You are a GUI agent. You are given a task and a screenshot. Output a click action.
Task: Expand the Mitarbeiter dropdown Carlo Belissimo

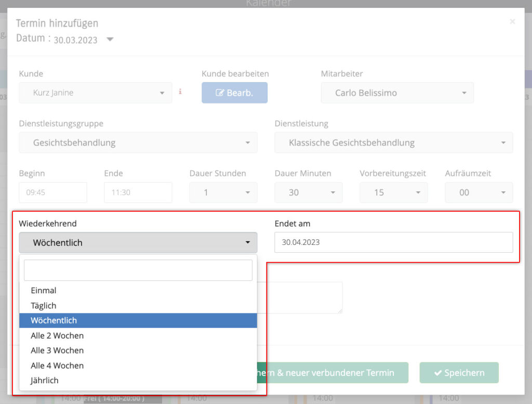397,93
